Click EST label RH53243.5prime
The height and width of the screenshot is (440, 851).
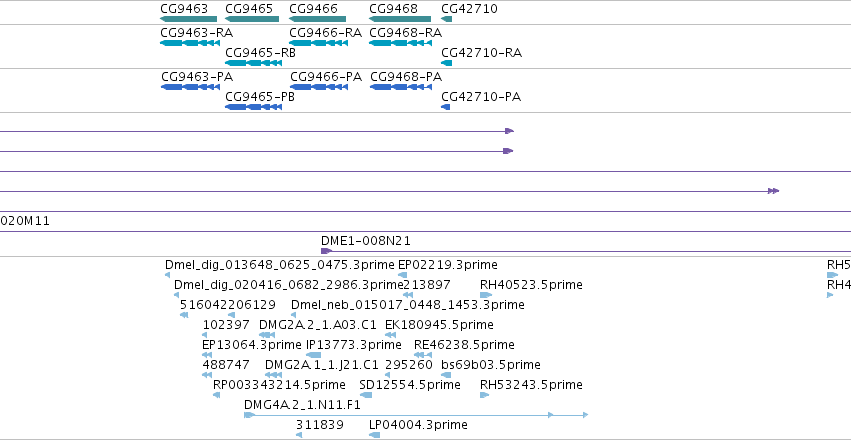pos(531,385)
